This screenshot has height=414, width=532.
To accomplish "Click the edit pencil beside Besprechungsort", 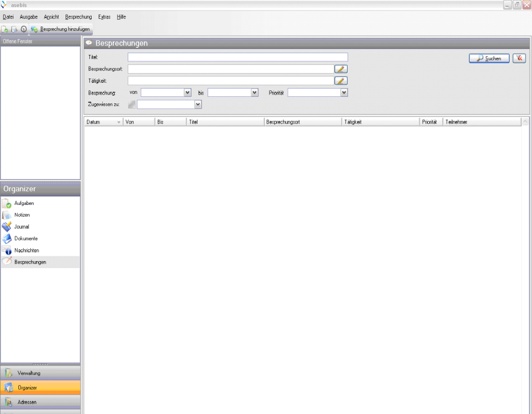I will pos(340,69).
